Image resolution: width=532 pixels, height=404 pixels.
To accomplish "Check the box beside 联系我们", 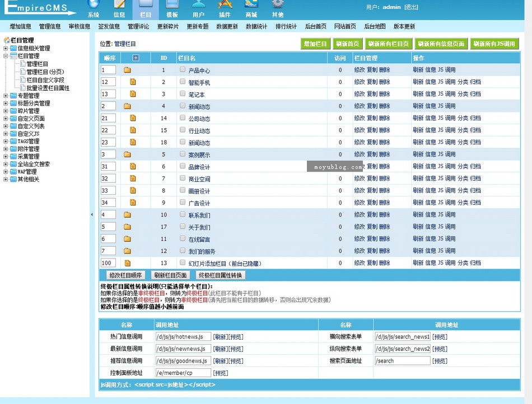I will click(183, 214).
